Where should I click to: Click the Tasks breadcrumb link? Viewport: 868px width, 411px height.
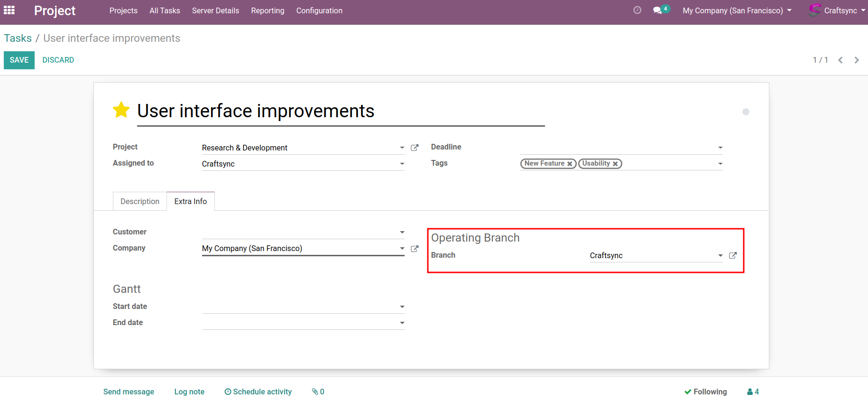pyautogui.click(x=18, y=38)
